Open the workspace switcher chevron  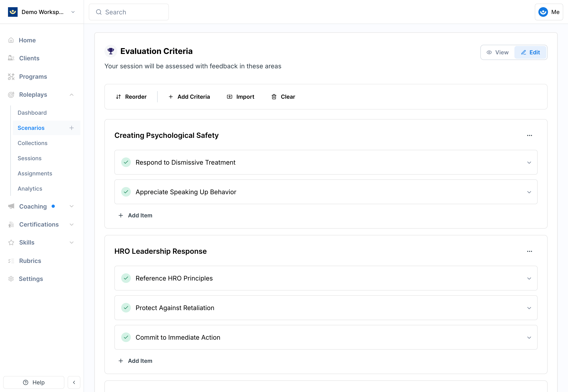(x=73, y=12)
